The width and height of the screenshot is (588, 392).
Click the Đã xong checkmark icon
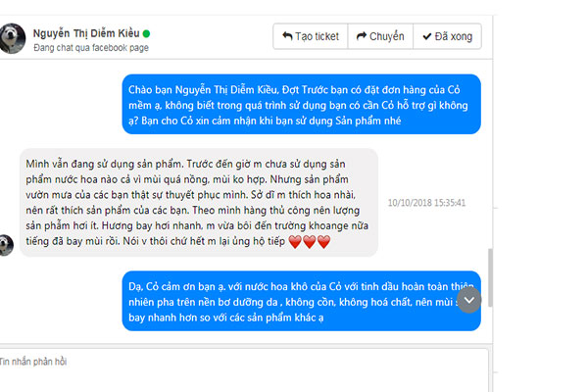point(426,36)
